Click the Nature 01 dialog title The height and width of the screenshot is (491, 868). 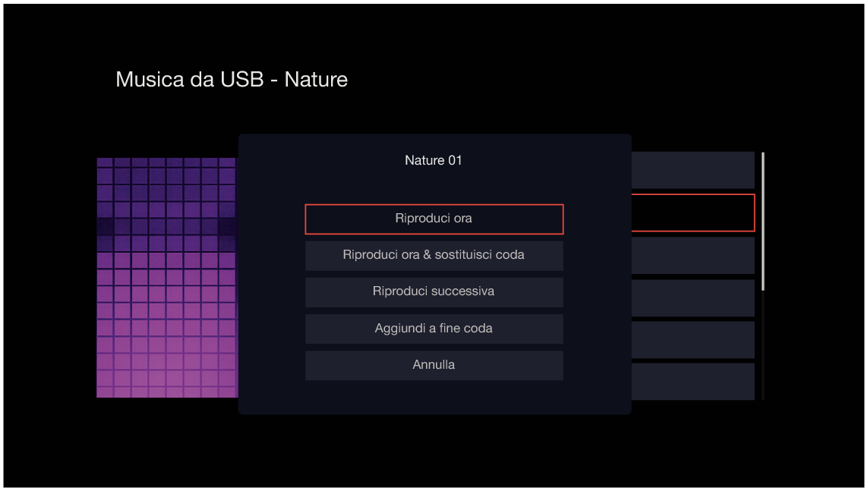pyautogui.click(x=434, y=160)
